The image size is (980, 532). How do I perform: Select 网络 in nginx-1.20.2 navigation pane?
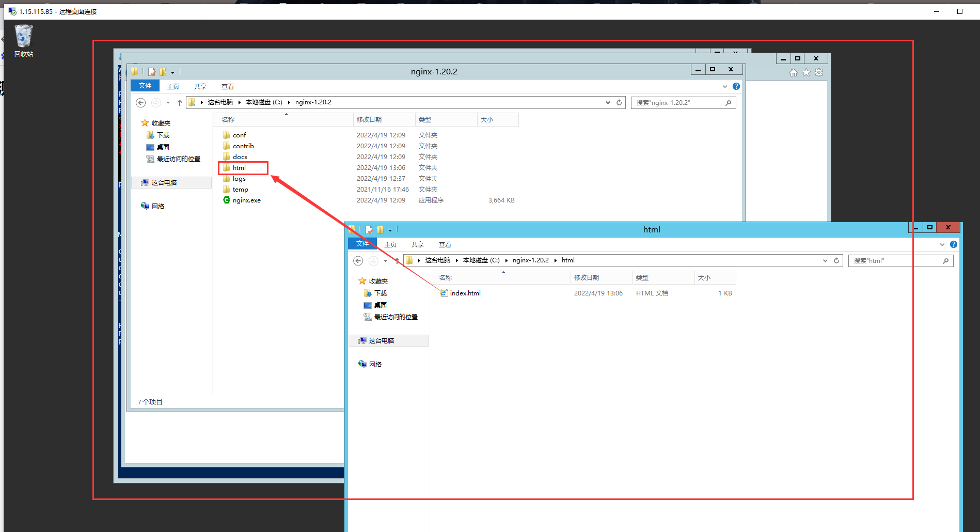(x=153, y=206)
